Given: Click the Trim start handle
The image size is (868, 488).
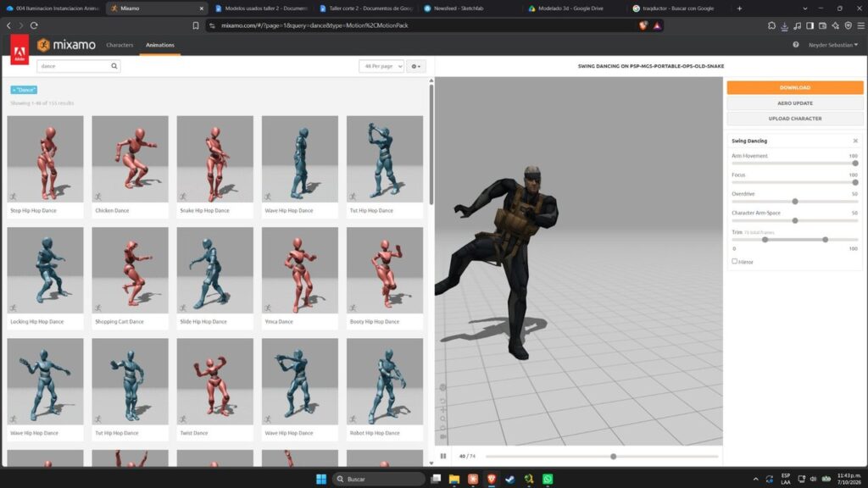Looking at the screenshot, I should (x=765, y=240).
